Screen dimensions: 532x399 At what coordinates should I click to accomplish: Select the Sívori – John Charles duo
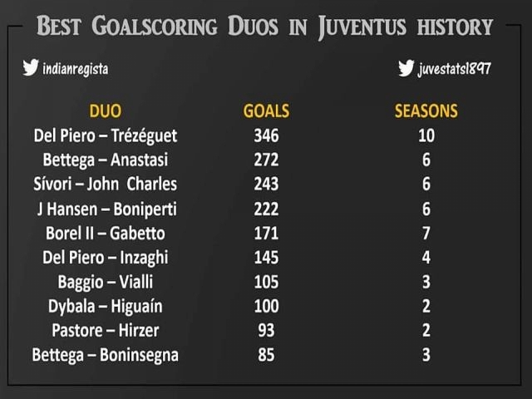point(106,185)
